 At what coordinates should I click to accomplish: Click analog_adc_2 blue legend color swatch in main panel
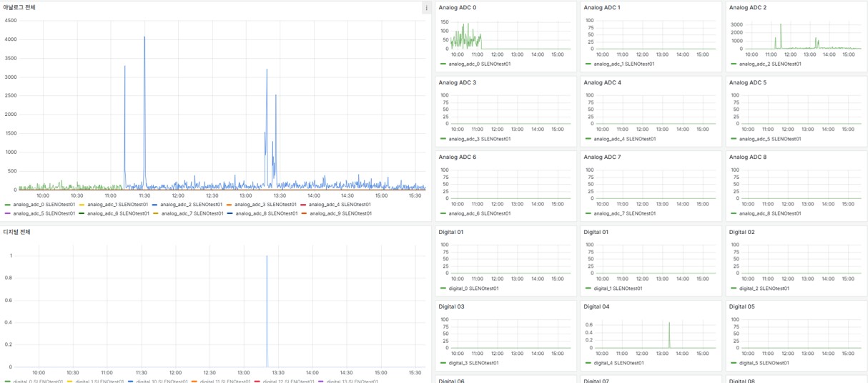(154, 205)
